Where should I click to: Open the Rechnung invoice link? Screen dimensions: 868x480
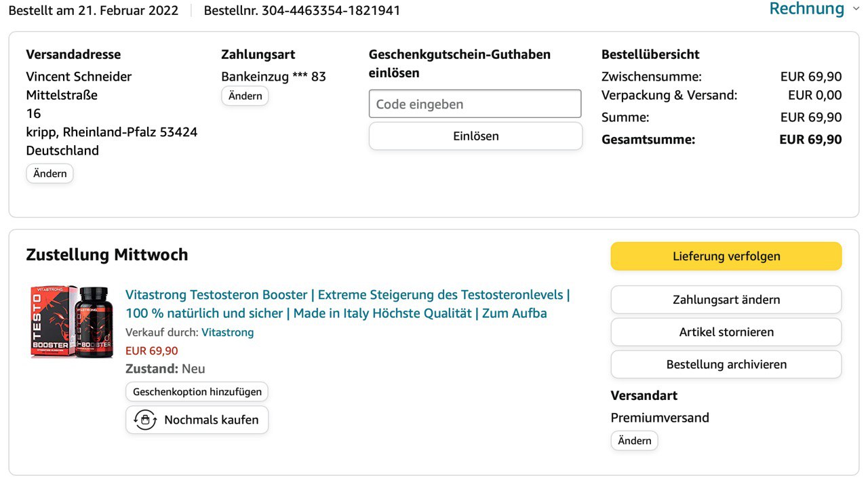806,9
